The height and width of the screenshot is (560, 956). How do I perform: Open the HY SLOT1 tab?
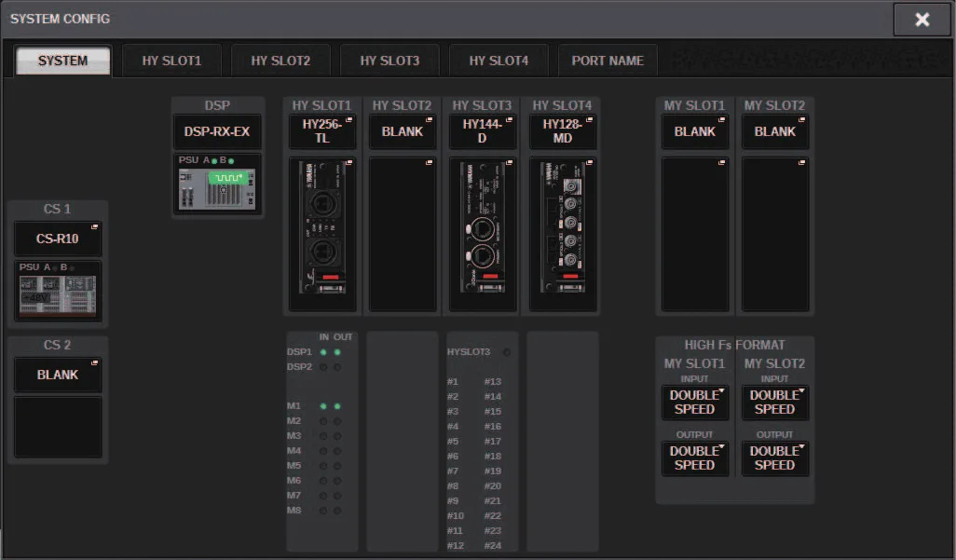point(171,61)
